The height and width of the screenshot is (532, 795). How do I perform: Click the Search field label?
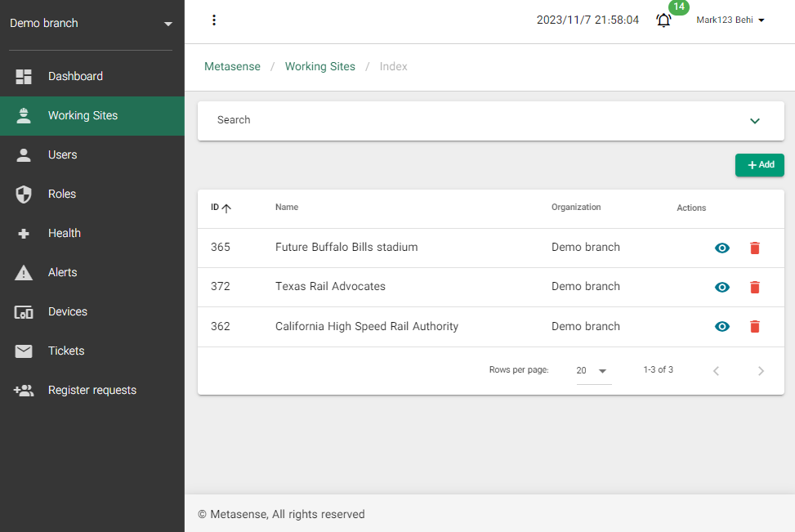(234, 120)
